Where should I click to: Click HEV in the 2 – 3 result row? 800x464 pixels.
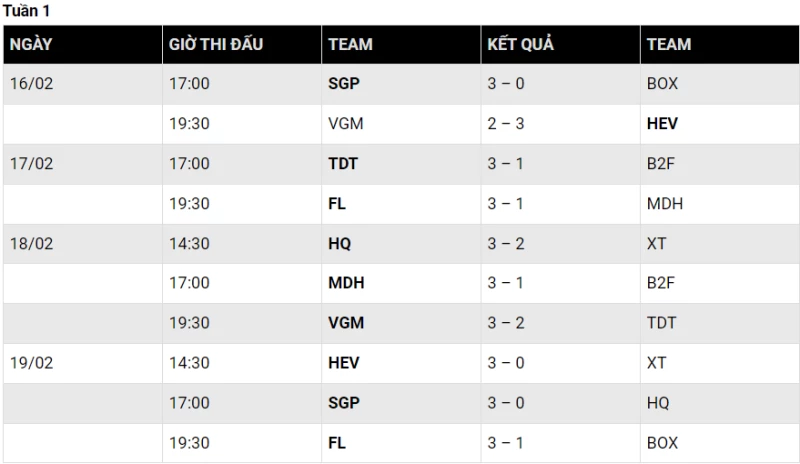tap(662, 124)
